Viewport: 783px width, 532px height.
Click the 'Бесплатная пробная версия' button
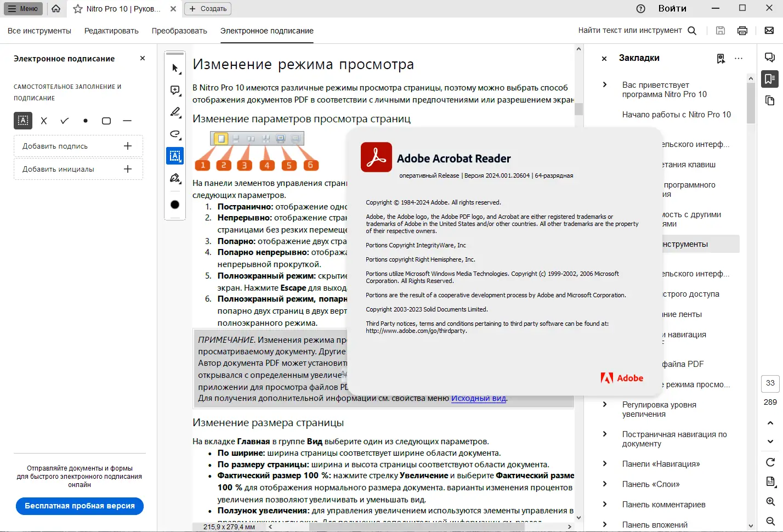tap(79, 506)
